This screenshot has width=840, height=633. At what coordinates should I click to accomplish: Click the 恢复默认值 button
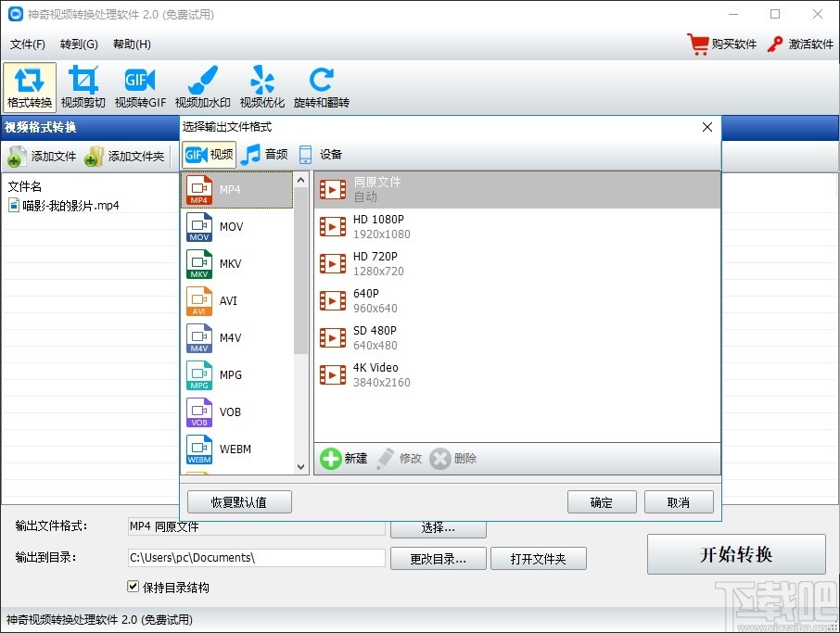239,502
